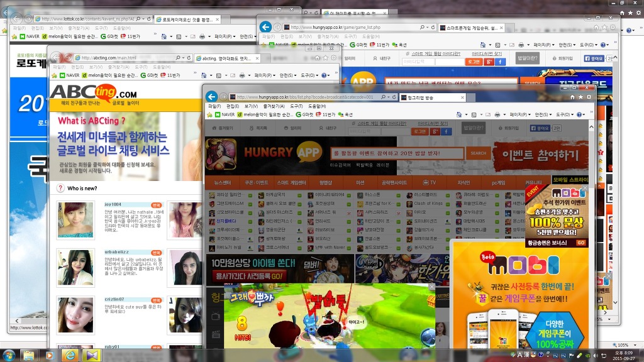The width and height of the screenshot is (644, 362).
Task: Click HungryApp search field in front window
Action: click(x=397, y=153)
